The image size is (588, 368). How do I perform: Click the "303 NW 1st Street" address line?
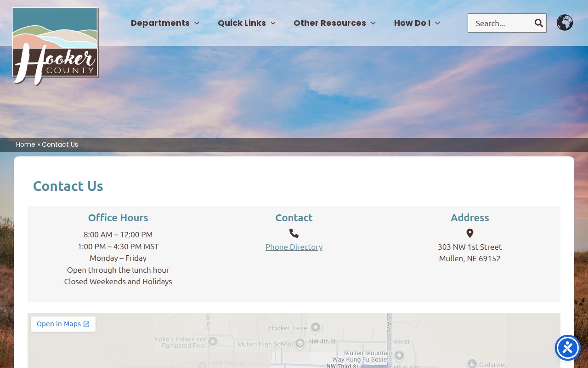[470, 247]
